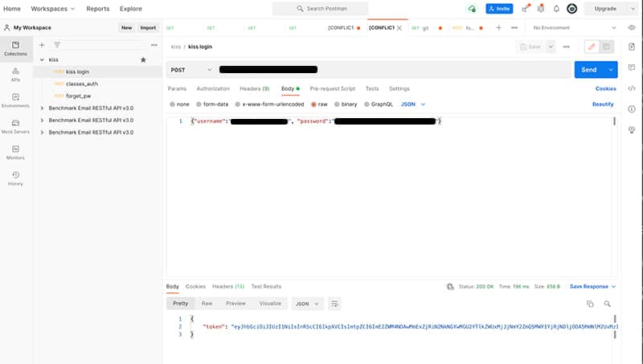Open the settings gear icon
The height and width of the screenshot is (364, 643).
click(541, 9)
